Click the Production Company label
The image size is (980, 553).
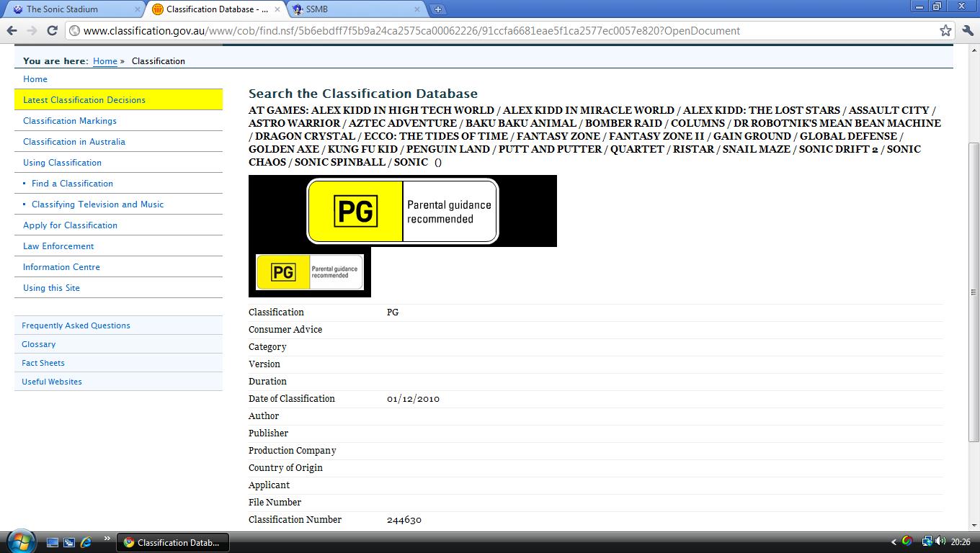pos(293,451)
